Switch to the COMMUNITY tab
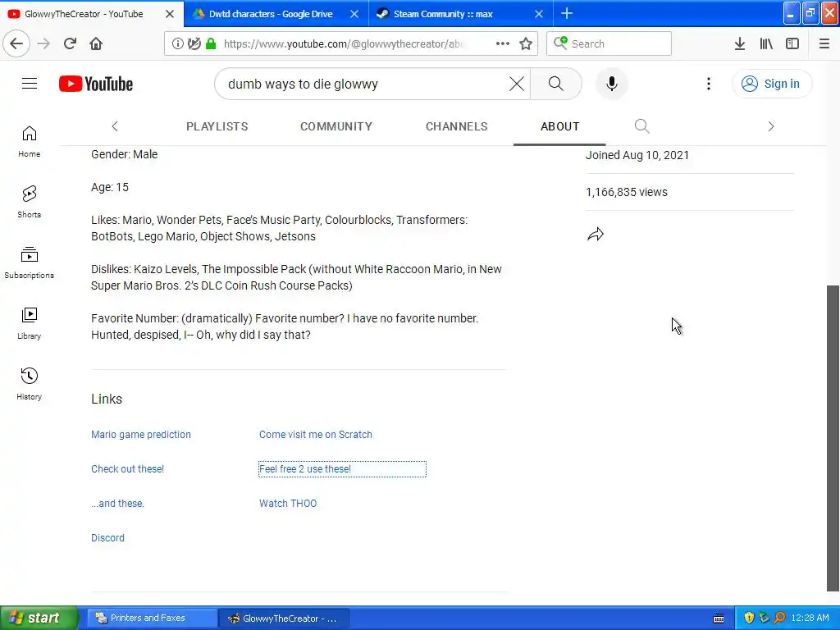Screen dimensions: 840x630 pyautogui.click(x=336, y=126)
